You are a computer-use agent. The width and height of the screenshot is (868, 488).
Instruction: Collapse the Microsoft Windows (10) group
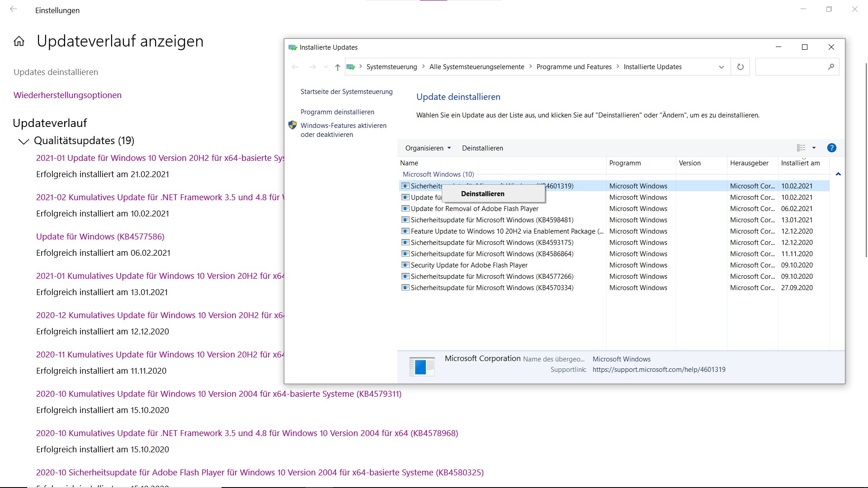tap(838, 174)
